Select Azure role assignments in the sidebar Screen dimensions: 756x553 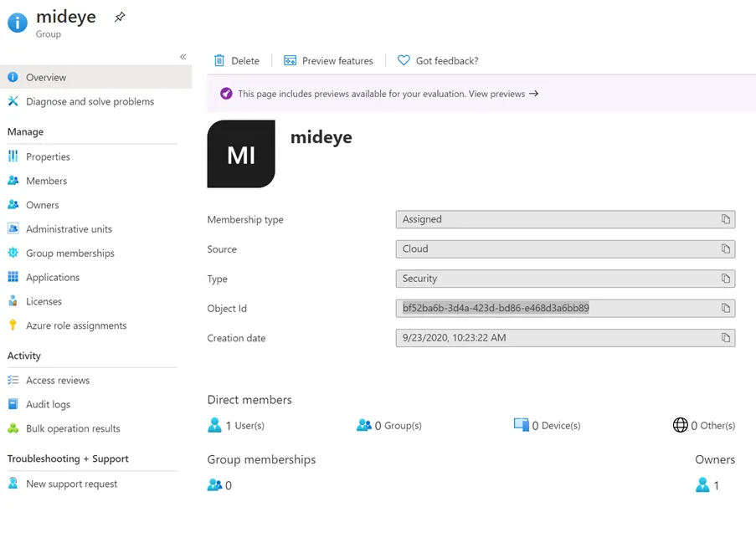pyautogui.click(x=78, y=325)
